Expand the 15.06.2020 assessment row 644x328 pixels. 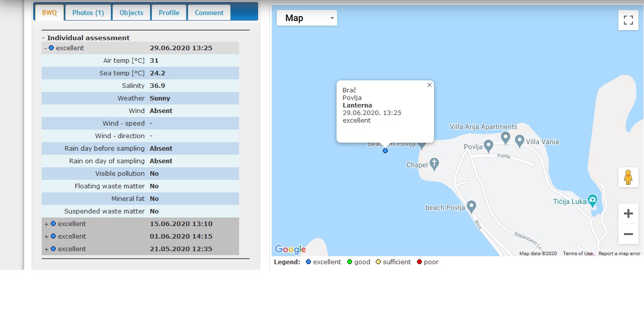tap(47, 224)
